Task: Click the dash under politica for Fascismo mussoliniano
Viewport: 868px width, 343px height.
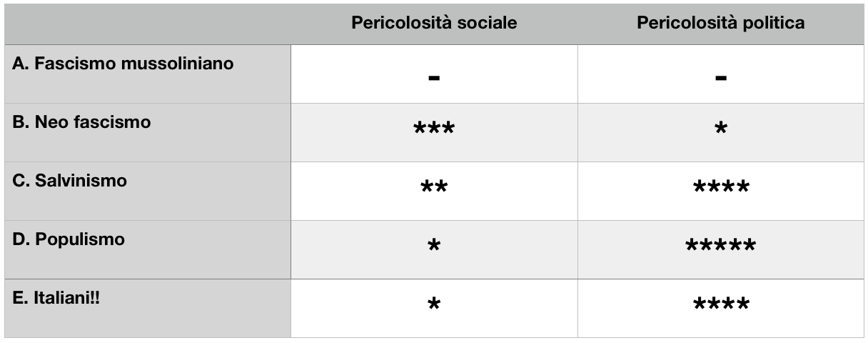Action: point(720,76)
